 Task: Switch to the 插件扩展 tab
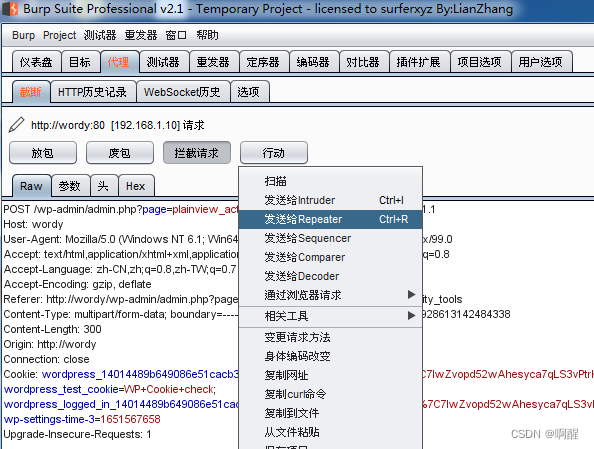[x=419, y=62]
